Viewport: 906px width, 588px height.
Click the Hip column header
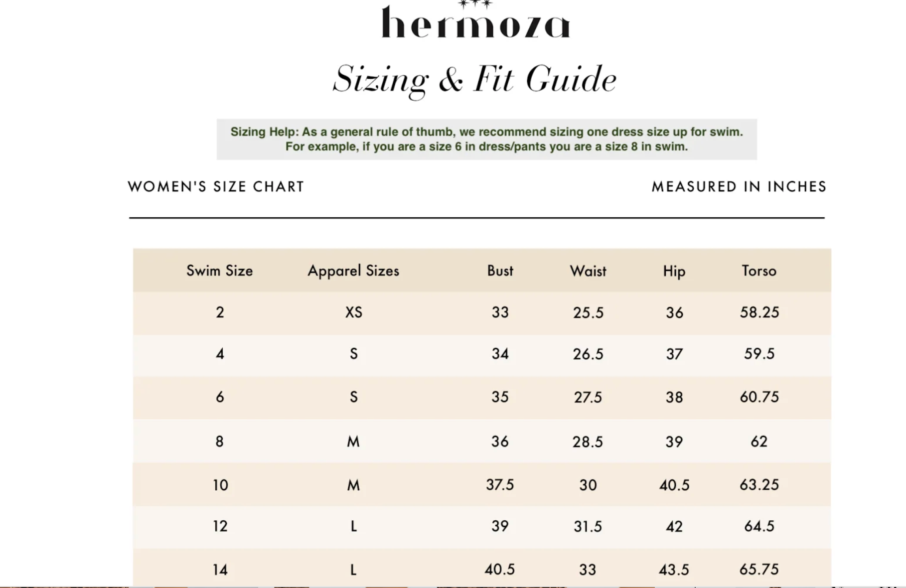tap(674, 272)
